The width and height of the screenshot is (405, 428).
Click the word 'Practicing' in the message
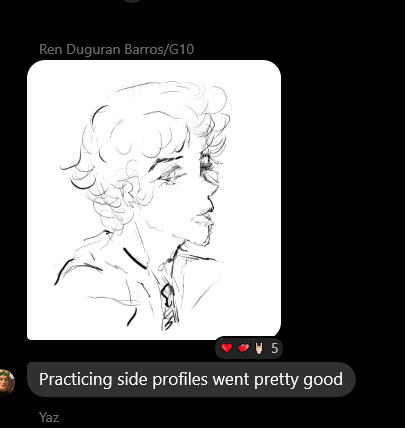point(75,379)
